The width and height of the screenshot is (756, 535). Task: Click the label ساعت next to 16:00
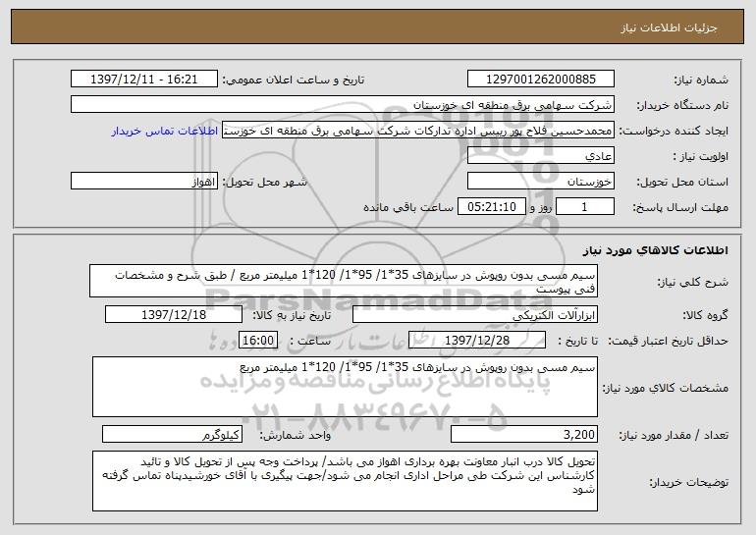click(x=310, y=341)
